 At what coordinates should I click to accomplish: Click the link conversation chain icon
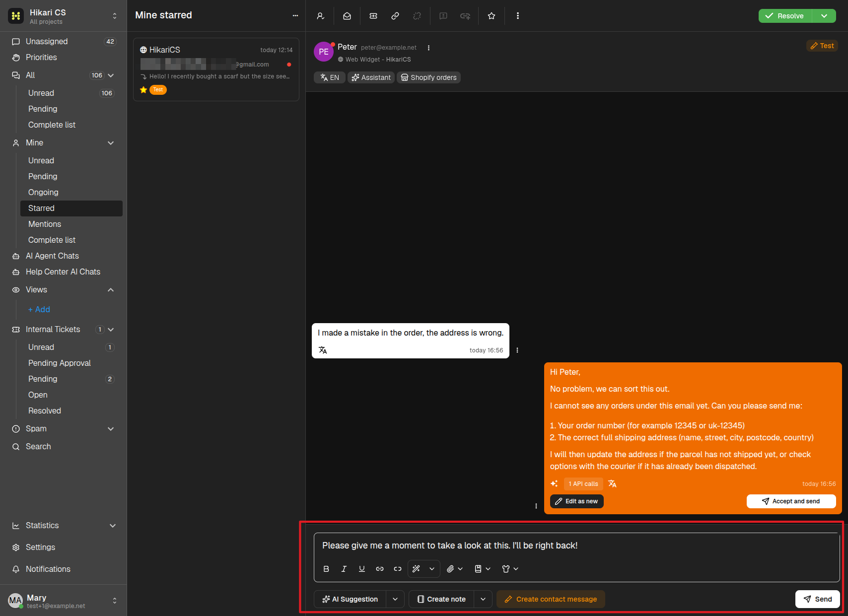click(x=395, y=16)
